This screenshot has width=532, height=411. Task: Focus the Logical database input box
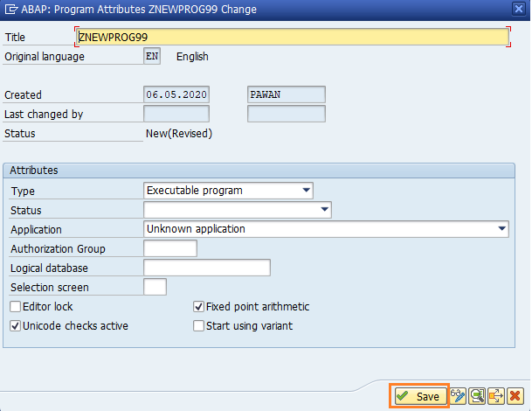(x=206, y=268)
